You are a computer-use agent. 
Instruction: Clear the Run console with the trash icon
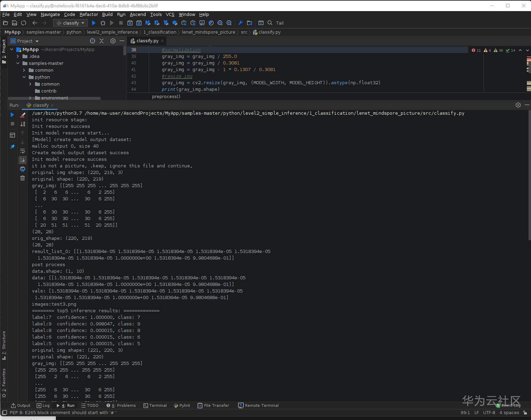(23, 178)
